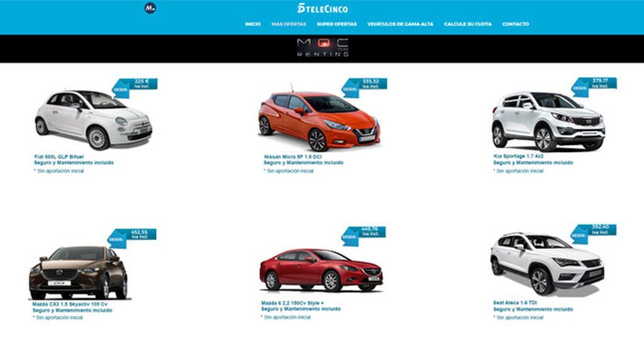Click the Kia Sportage price tag

594,87
